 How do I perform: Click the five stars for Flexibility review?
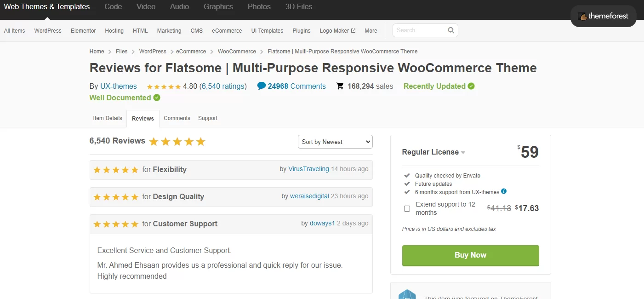[116, 170]
